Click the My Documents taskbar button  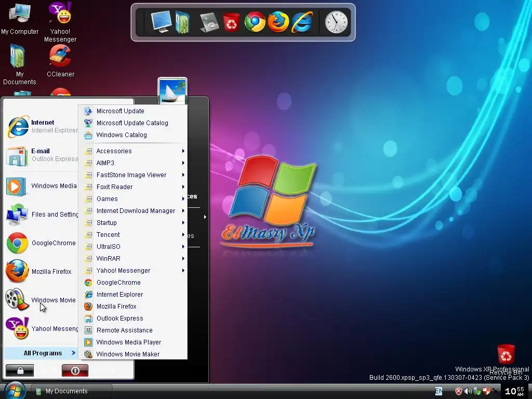coord(71,391)
